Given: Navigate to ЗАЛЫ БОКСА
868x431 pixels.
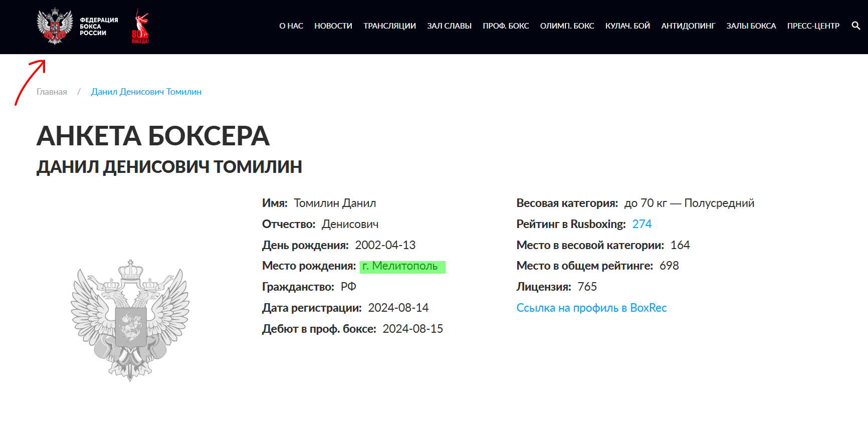Looking at the screenshot, I should point(751,26).
